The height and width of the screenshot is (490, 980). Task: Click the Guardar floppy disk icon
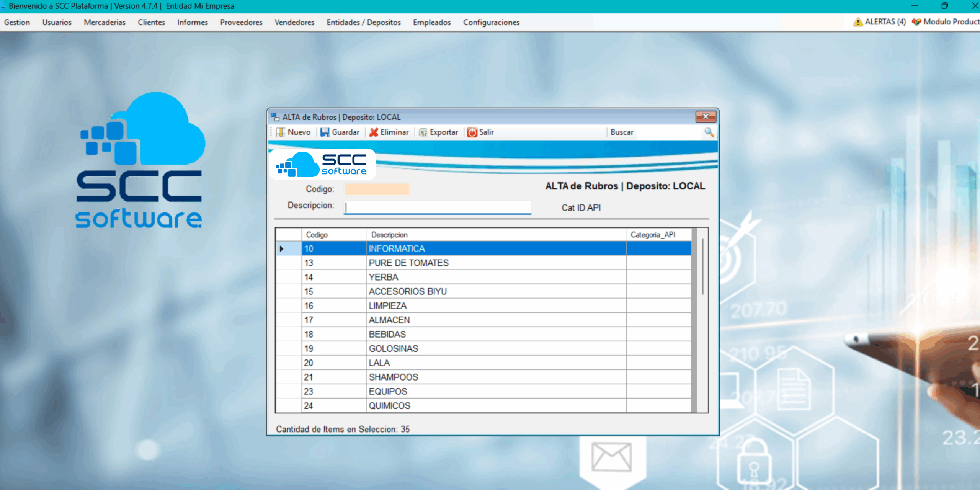(x=325, y=132)
